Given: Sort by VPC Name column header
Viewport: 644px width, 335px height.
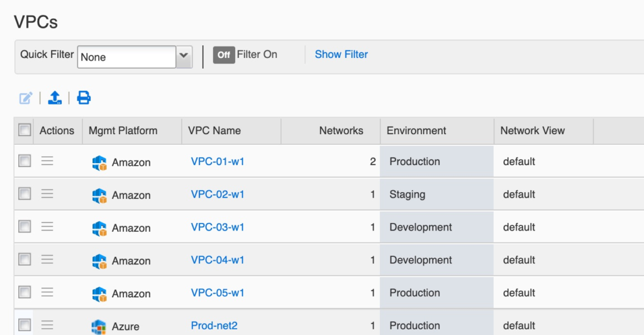Looking at the screenshot, I should point(214,130).
